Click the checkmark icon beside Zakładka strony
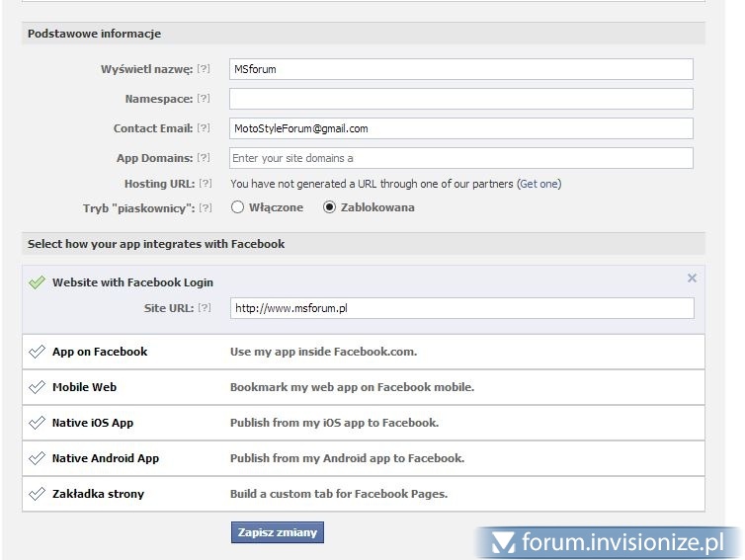 (38, 494)
